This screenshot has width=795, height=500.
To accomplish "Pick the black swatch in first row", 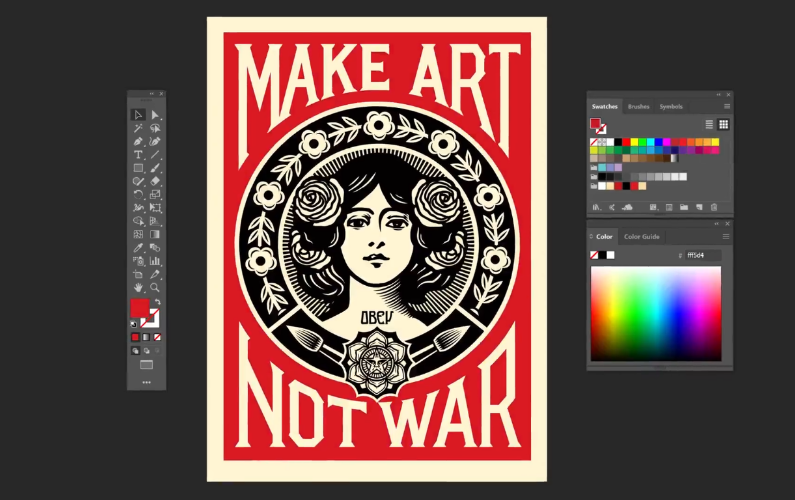I will [x=618, y=142].
